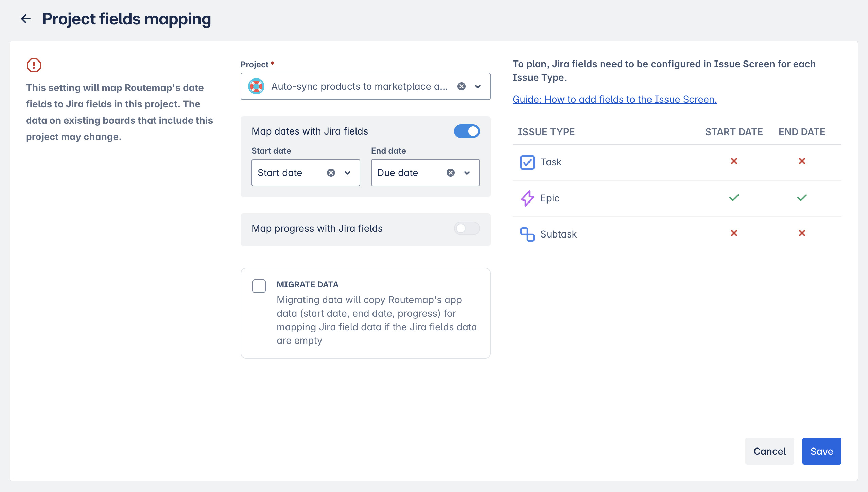Clear the Start date field selection
This screenshot has height=492, width=868.
tap(331, 173)
